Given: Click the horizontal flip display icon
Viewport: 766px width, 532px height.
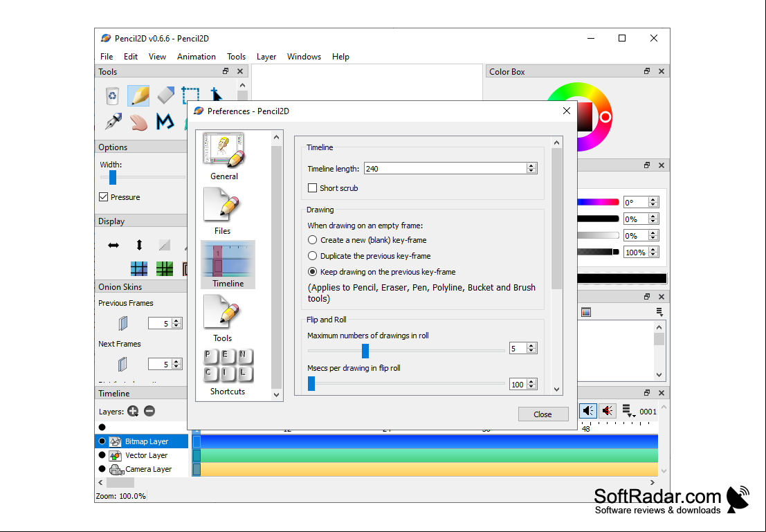Looking at the screenshot, I should pyautogui.click(x=113, y=245).
